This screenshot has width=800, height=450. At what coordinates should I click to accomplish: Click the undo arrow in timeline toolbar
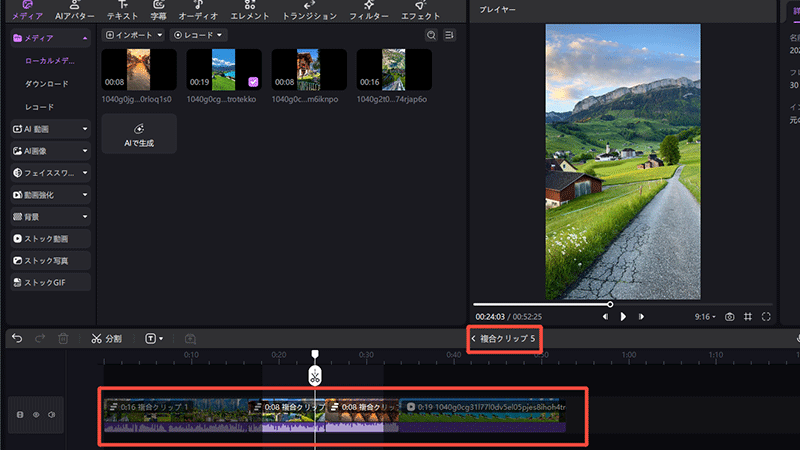(x=17, y=339)
